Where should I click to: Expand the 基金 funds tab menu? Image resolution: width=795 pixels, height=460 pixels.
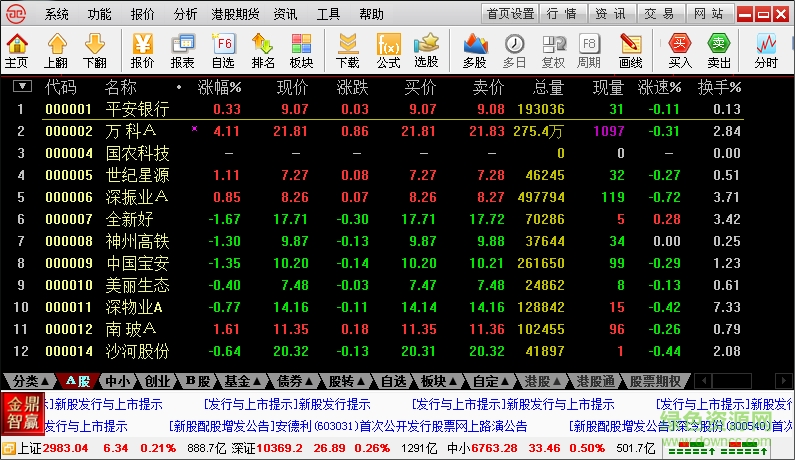point(242,381)
